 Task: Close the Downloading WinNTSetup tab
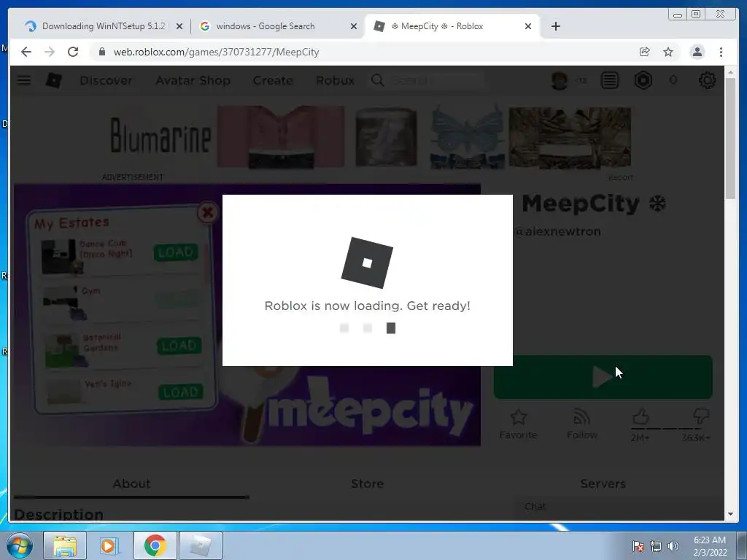pyautogui.click(x=179, y=27)
